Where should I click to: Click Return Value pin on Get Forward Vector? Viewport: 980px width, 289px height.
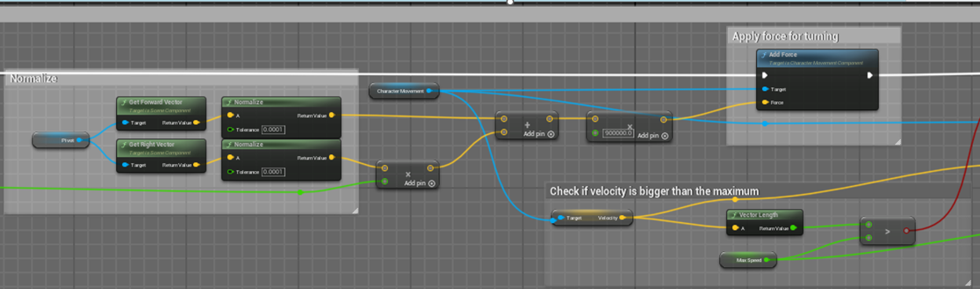pos(196,123)
